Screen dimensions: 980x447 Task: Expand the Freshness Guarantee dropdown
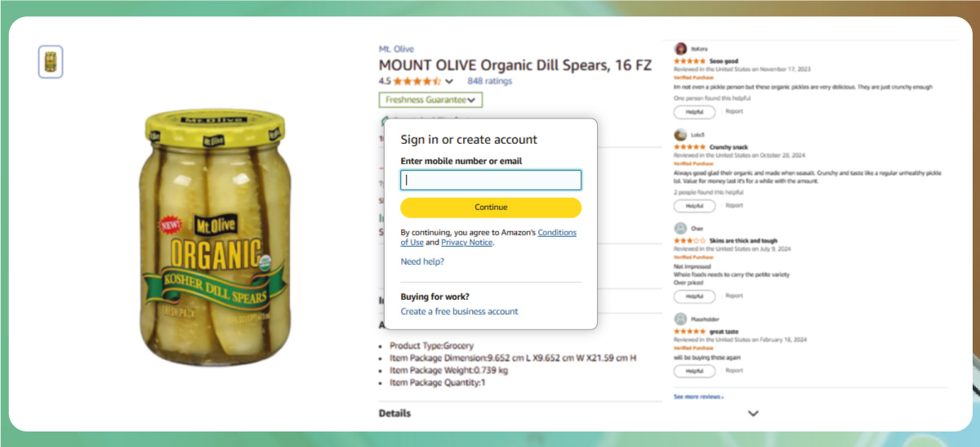tap(430, 100)
